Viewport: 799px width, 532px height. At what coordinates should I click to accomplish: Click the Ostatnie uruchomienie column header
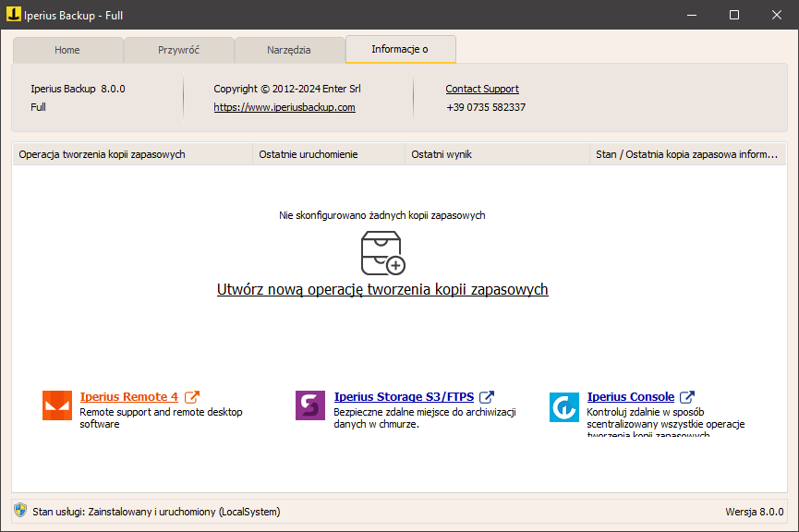pyautogui.click(x=329, y=154)
